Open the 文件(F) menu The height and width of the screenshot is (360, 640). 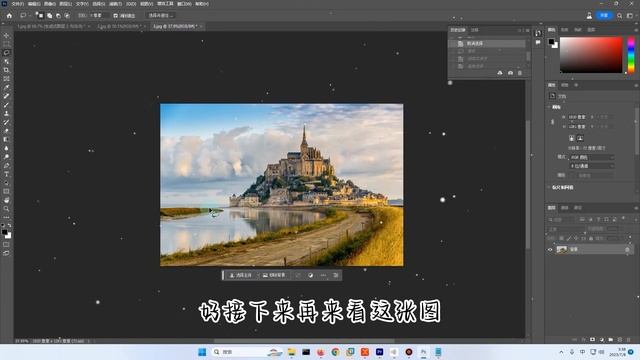(17, 4)
